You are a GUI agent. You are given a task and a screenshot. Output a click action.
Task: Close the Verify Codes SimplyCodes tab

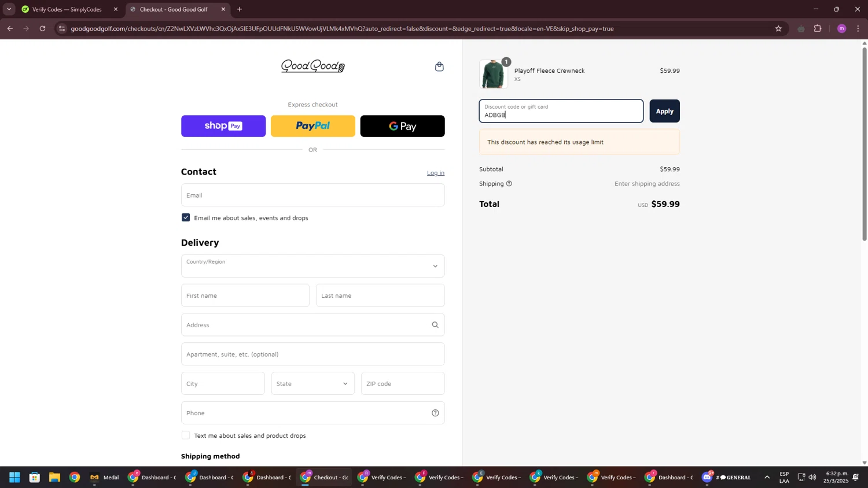(x=116, y=9)
